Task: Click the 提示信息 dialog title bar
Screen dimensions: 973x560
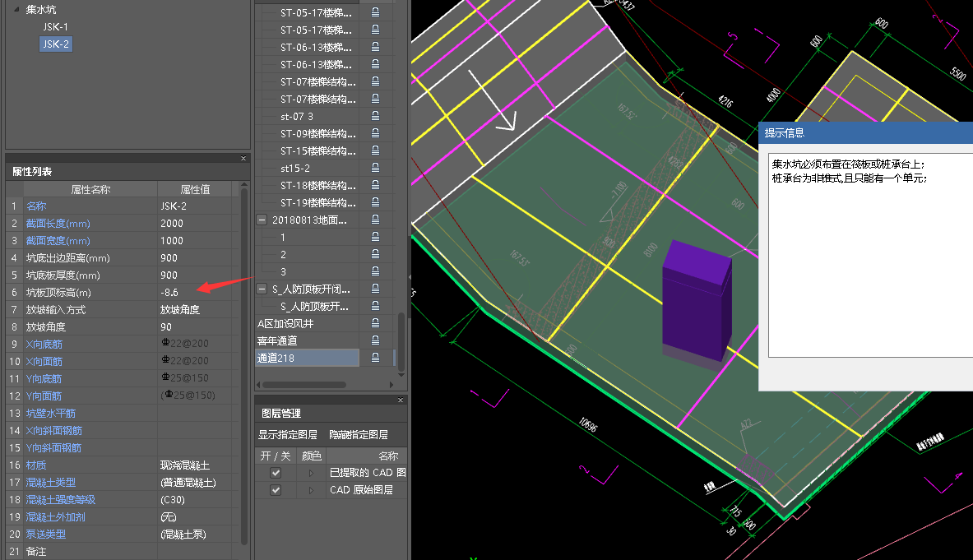Action: click(x=865, y=132)
